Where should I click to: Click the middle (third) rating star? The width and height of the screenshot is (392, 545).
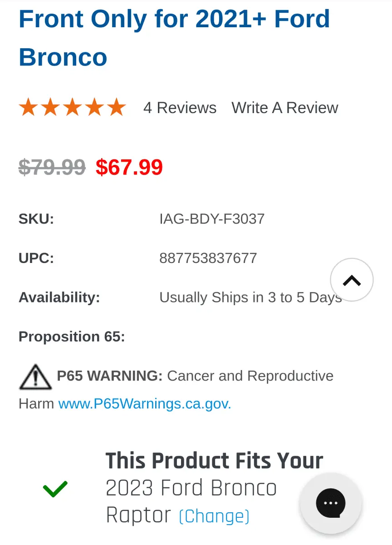(73, 108)
